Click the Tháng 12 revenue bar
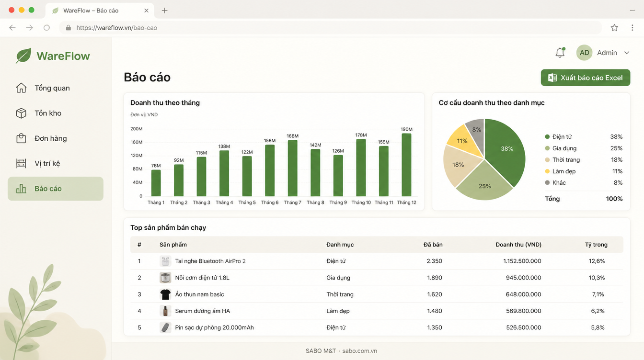This screenshot has height=360, width=644. 406,165
